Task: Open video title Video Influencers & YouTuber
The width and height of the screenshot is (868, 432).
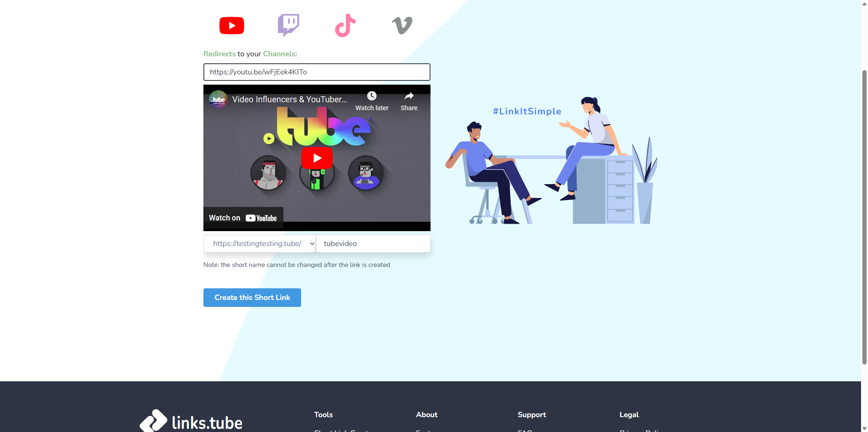Action: click(289, 100)
